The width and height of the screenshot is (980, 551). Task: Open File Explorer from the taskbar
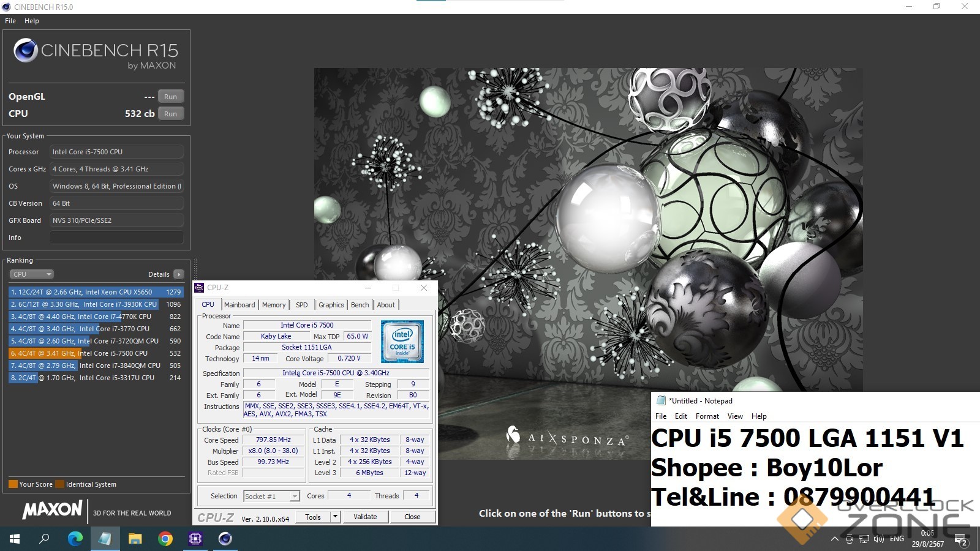(x=135, y=539)
